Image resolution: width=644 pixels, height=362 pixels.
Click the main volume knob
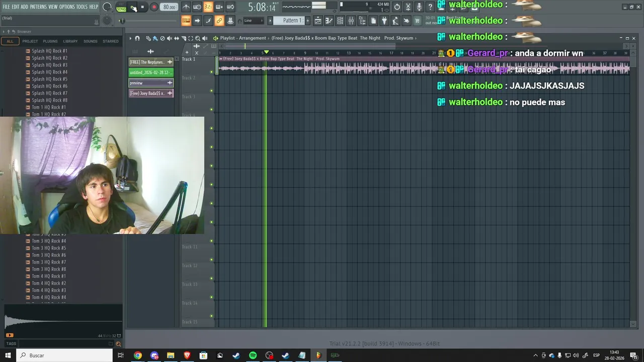(x=107, y=7)
